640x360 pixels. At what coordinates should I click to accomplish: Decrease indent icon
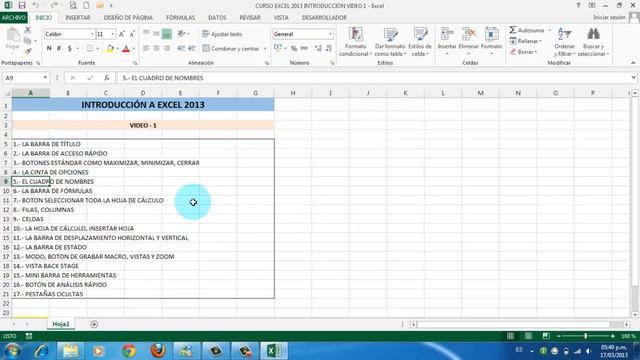pos(181,49)
